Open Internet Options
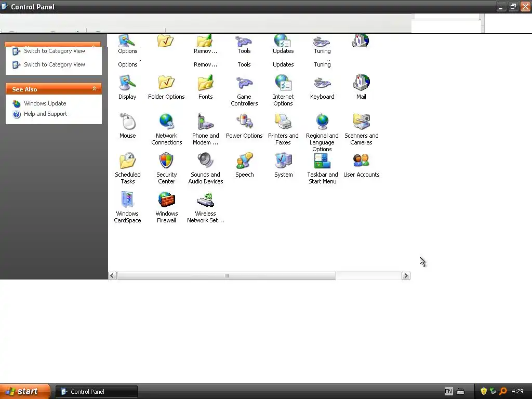The width and height of the screenshot is (532, 399). [x=283, y=91]
